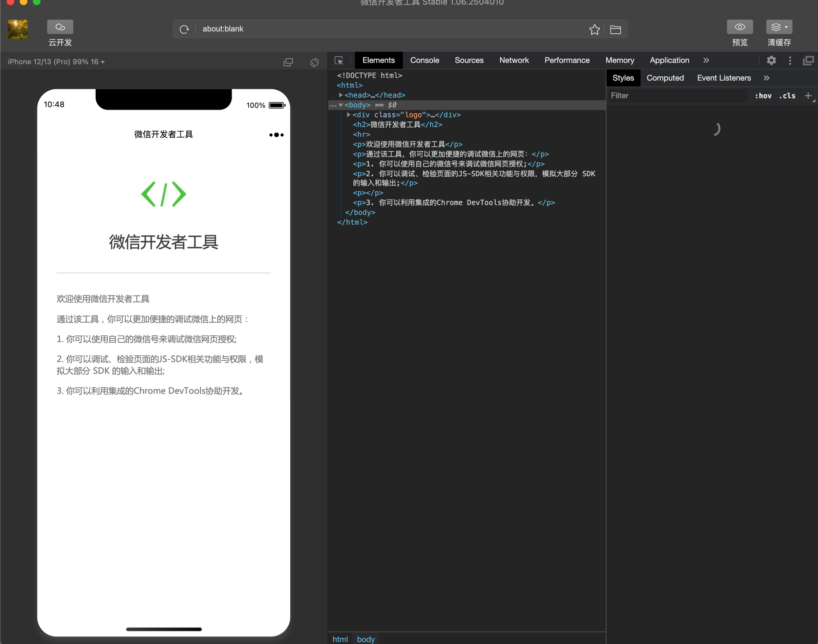
Task: Click the undock DevTools window icon
Action: click(808, 60)
